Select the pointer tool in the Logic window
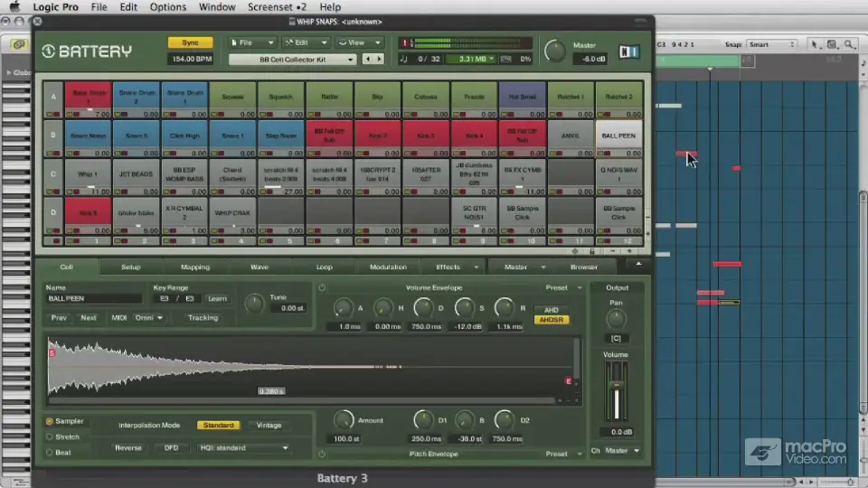Screen dimensions: 868x488 [x=814, y=44]
